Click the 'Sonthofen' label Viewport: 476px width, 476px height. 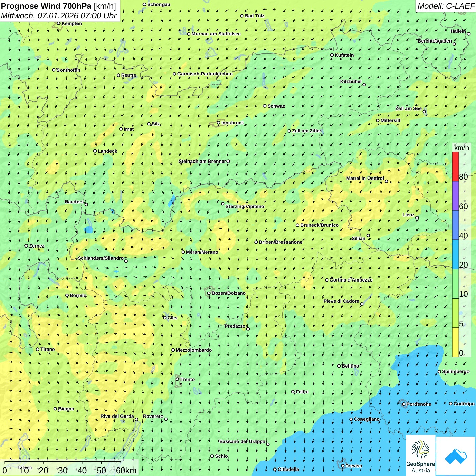(68, 70)
